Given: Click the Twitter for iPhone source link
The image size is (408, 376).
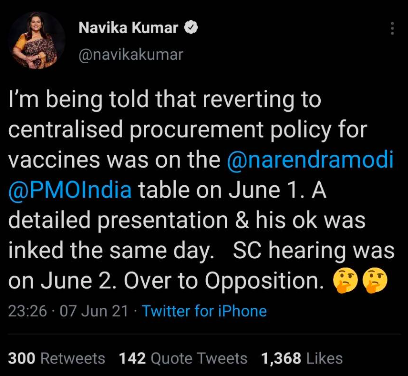Looking at the screenshot, I should [x=204, y=311].
